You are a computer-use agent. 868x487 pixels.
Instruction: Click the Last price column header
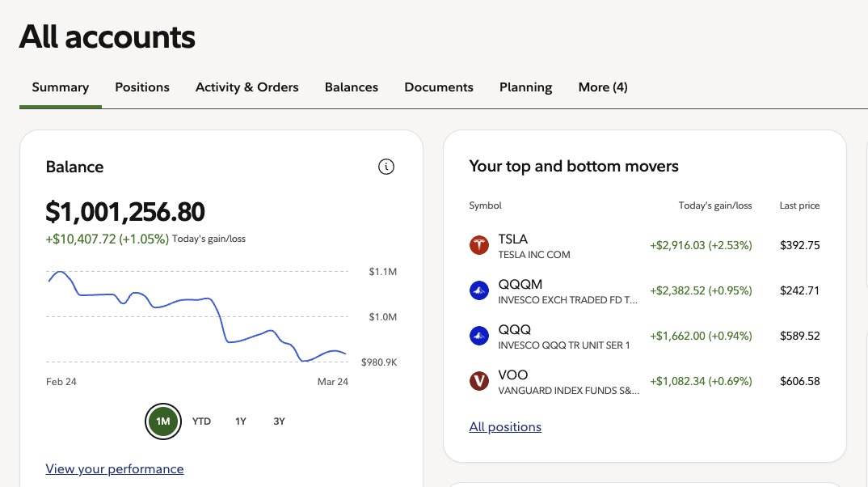(799, 205)
